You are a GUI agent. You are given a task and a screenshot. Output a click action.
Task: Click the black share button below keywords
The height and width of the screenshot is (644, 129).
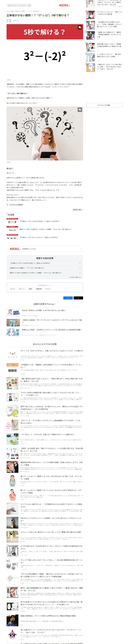[78, 298]
